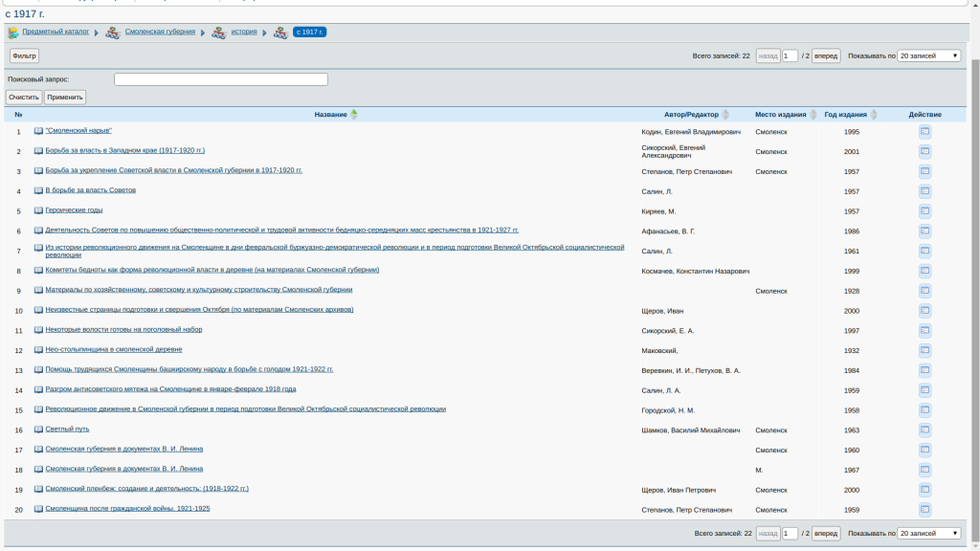This screenshot has width=980, height=551.
Task: Click action icon for "Смоленский нарык" row
Action: pyautogui.click(x=924, y=132)
